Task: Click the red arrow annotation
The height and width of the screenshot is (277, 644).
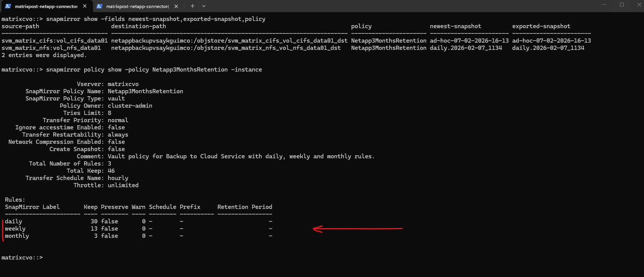Action: (357, 229)
